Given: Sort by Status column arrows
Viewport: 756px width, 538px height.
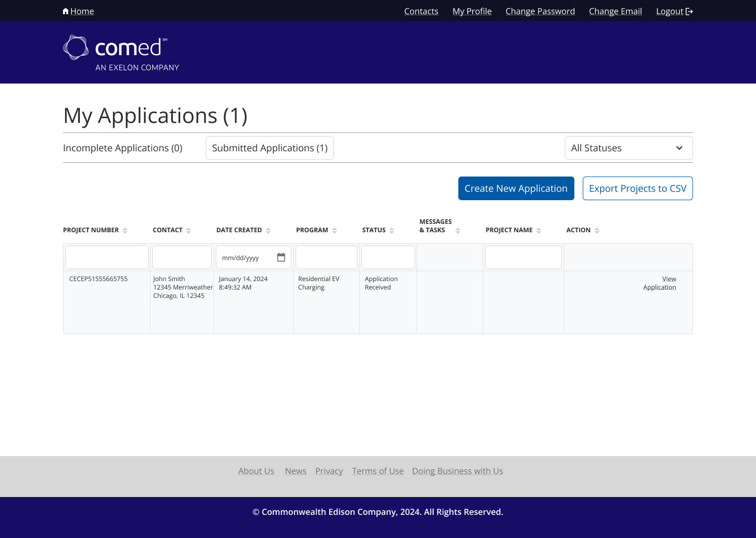Looking at the screenshot, I should point(392,231).
